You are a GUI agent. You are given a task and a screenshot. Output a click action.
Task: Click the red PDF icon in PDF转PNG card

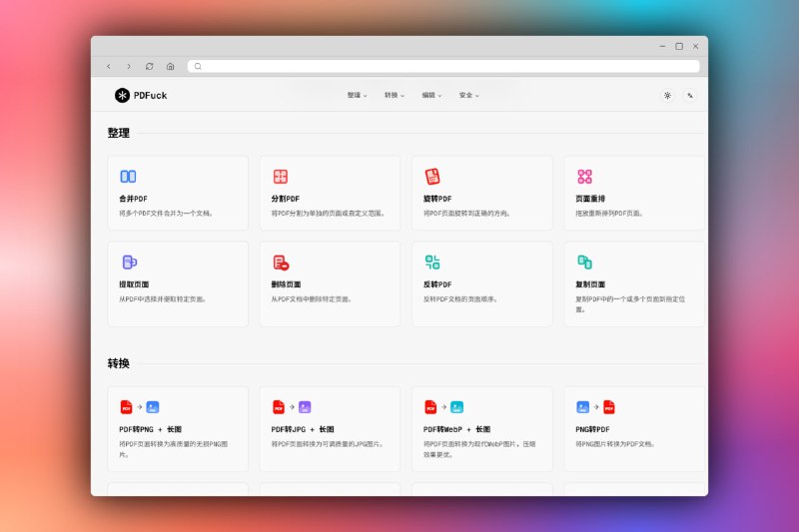point(126,407)
